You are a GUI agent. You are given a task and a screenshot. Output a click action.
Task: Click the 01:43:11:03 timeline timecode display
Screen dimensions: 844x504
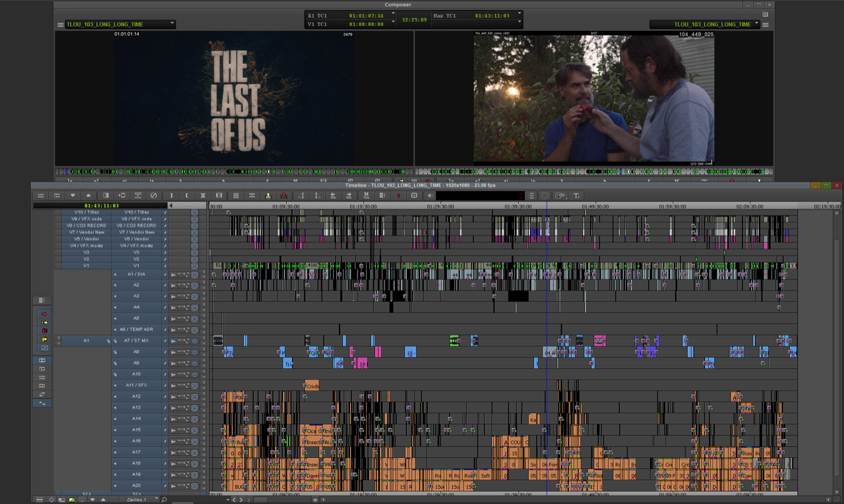coord(101,206)
